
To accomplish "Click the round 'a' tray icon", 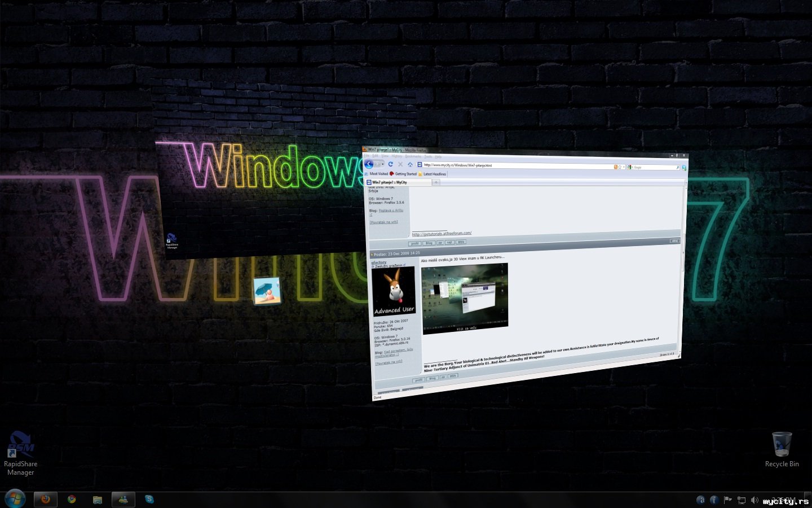I will click(x=700, y=500).
